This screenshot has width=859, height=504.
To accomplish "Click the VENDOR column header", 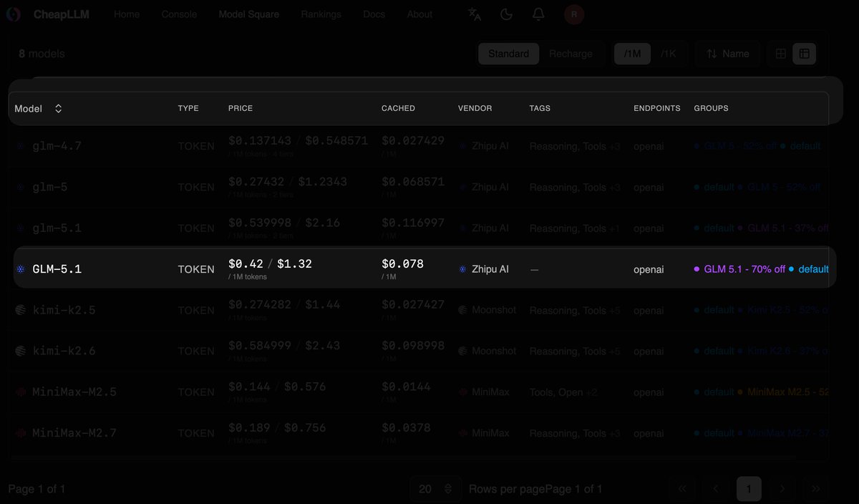I will 475,108.
